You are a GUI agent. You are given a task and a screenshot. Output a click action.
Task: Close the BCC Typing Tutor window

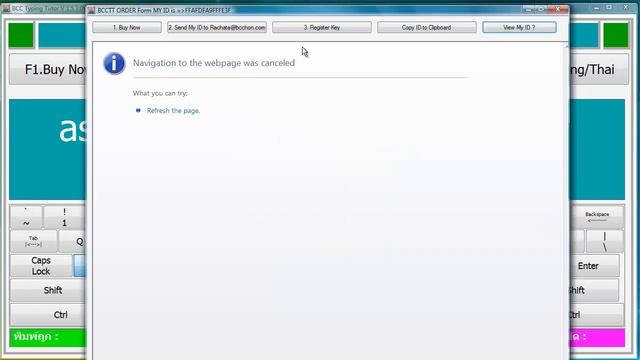pyautogui.click(x=625, y=7)
